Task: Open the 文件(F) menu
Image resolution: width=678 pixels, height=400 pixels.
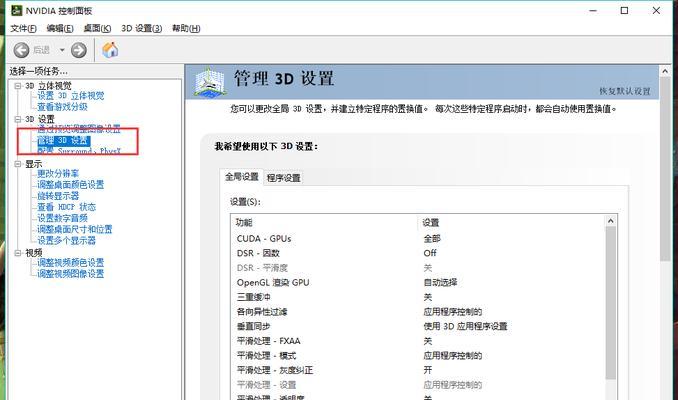Action: (x=23, y=29)
